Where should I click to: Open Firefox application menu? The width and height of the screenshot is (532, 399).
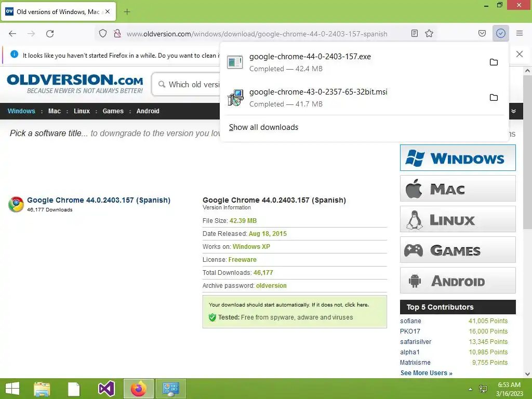tap(520, 33)
